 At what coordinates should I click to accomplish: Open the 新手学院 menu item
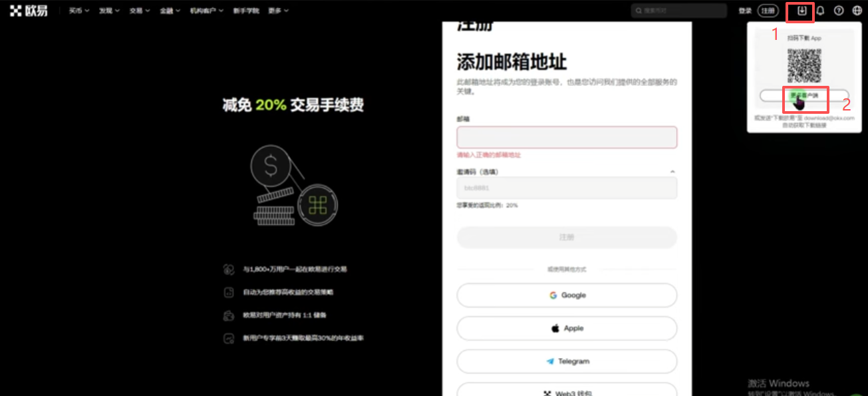246,11
